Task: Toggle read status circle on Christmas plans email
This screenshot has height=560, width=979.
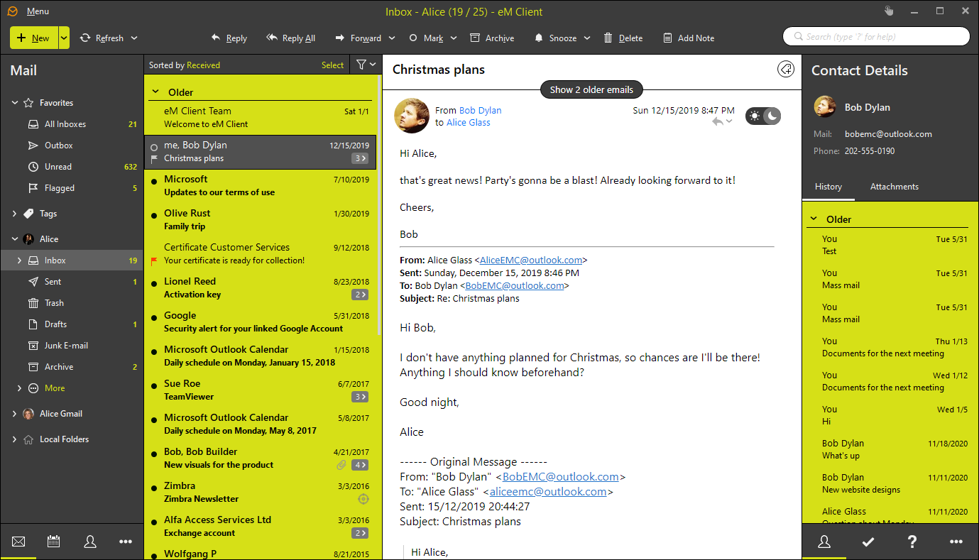Action: [154, 146]
